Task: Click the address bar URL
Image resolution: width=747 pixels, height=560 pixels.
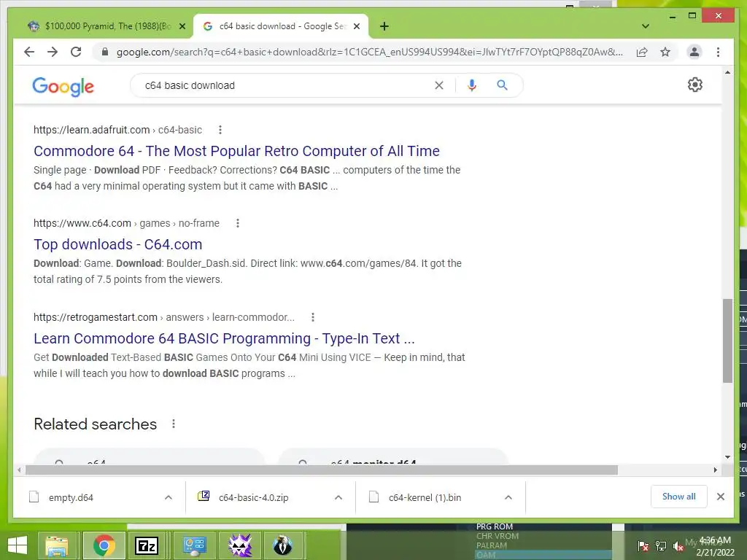Action: 369,52
